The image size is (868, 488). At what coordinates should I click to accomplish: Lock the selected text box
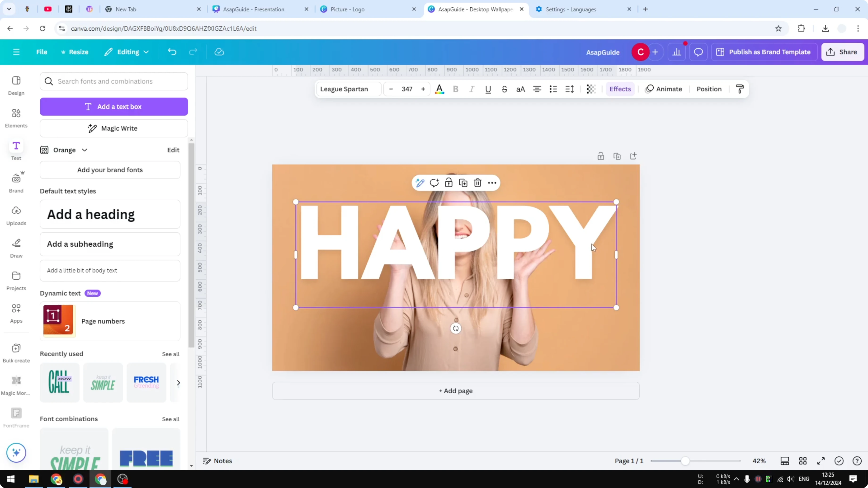click(x=448, y=182)
